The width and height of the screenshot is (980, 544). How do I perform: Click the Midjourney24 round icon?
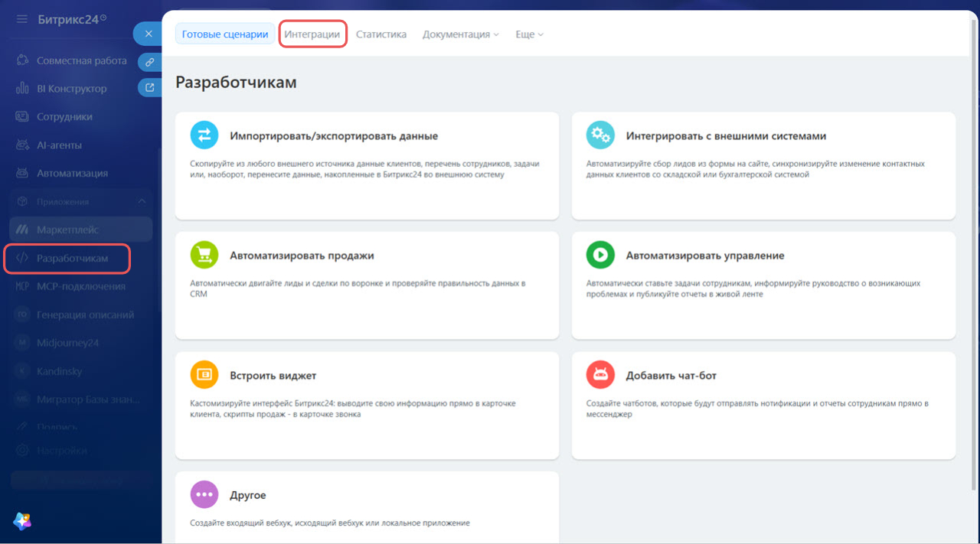pyautogui.click(x=23, y=343)
